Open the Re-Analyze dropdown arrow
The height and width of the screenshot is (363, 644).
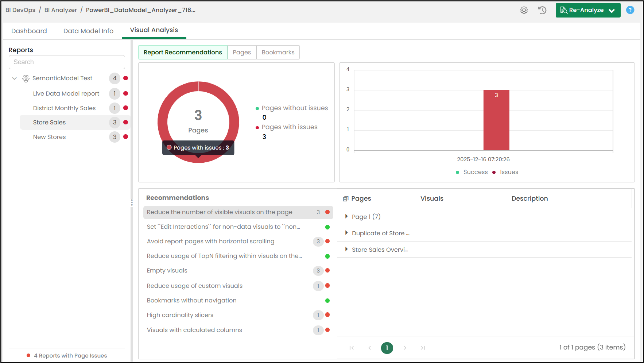[x=612, y=11]
